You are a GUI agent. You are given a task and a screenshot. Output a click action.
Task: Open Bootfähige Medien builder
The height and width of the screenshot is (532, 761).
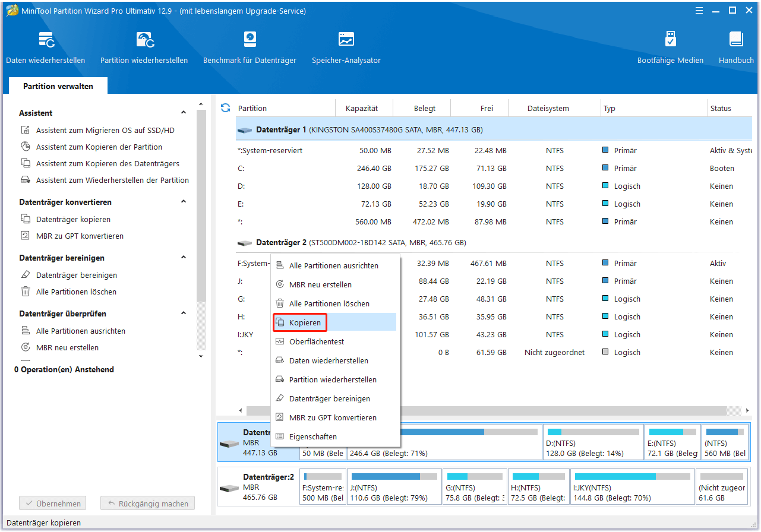670,47
